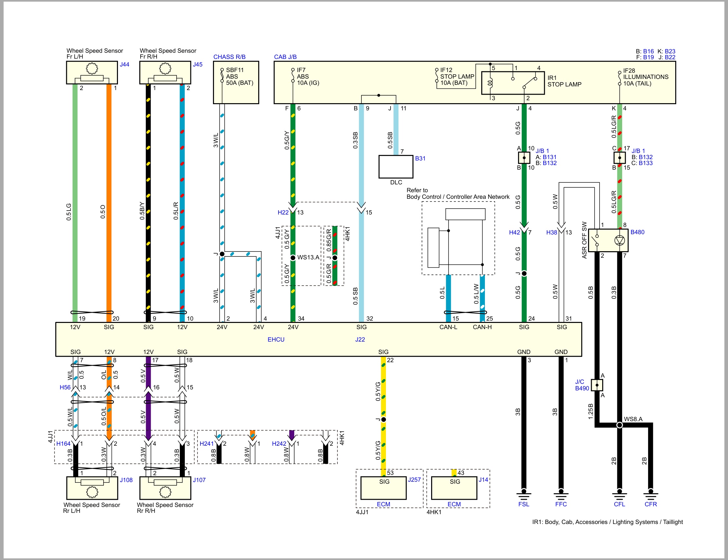
Task: Open the J107 rear right sensor link
Action: pyautogui.click(x=199, y=480)
